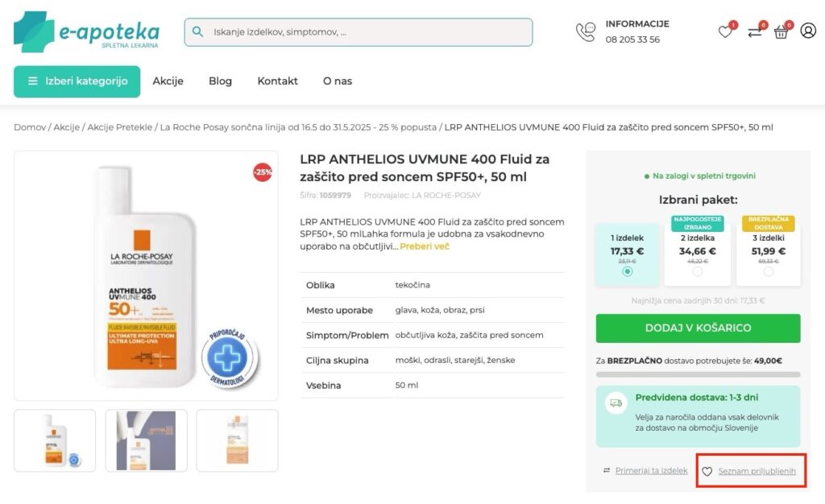Select the third faded product thumbnail
Image resolution: width=825 pixels, height=504 pixels.
[238, 440]
